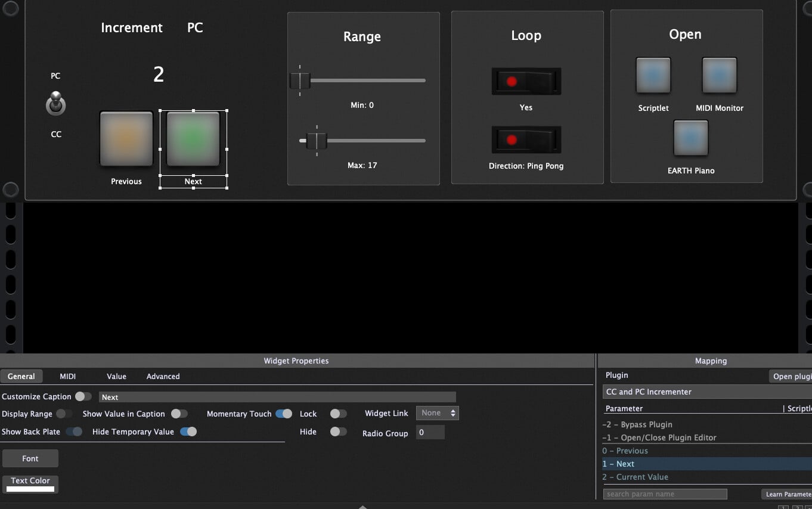The width and height of the screenshot is (812, 509).
Task: Disable the Momentary Touch toggle
Action: [284, 414]
